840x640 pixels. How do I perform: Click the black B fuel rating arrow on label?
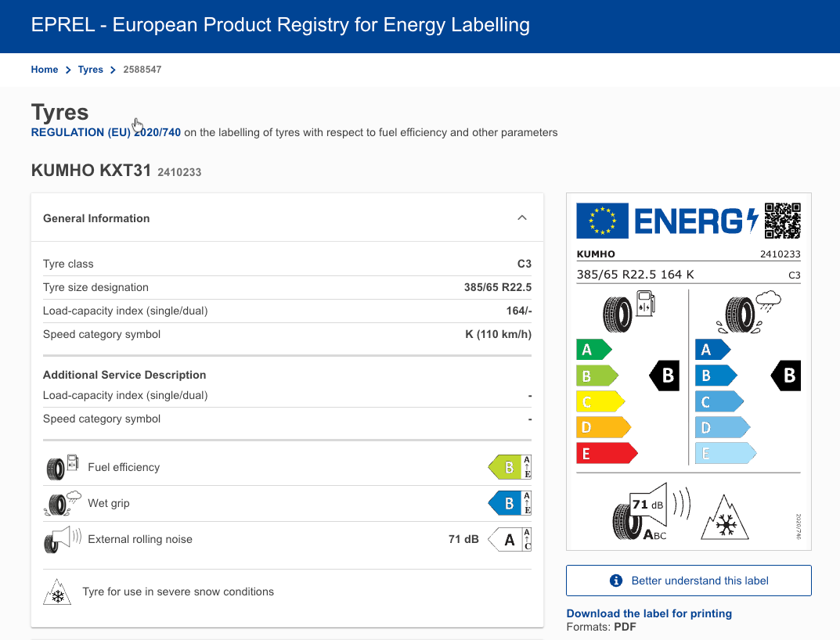[665, 376]
